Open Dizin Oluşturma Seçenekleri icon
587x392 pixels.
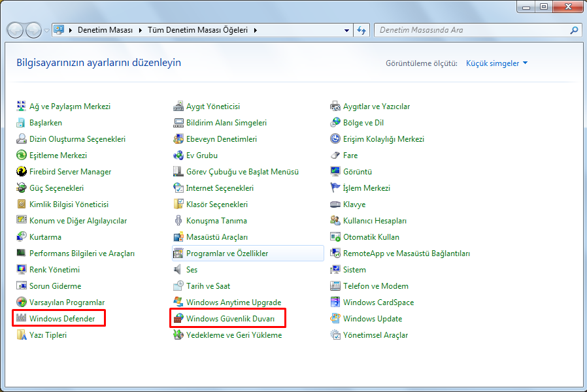point(22,139)
